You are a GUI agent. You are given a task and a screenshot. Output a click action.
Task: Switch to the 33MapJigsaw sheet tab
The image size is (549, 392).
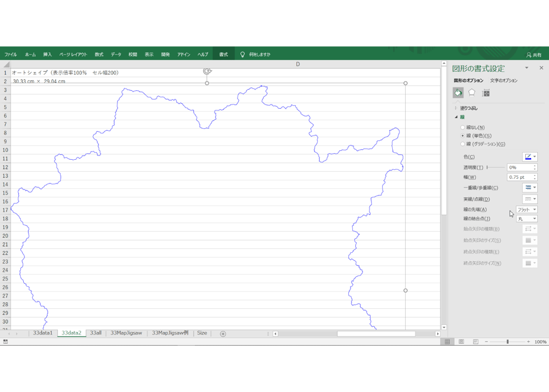click(127, 333)
